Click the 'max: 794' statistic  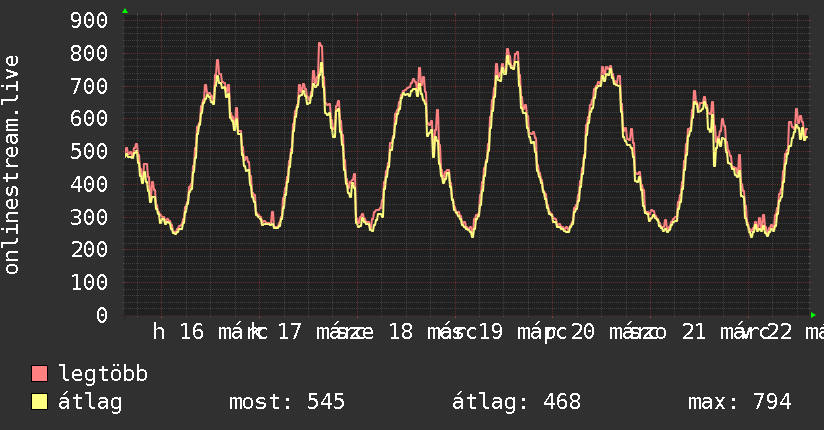coord(739,402)
